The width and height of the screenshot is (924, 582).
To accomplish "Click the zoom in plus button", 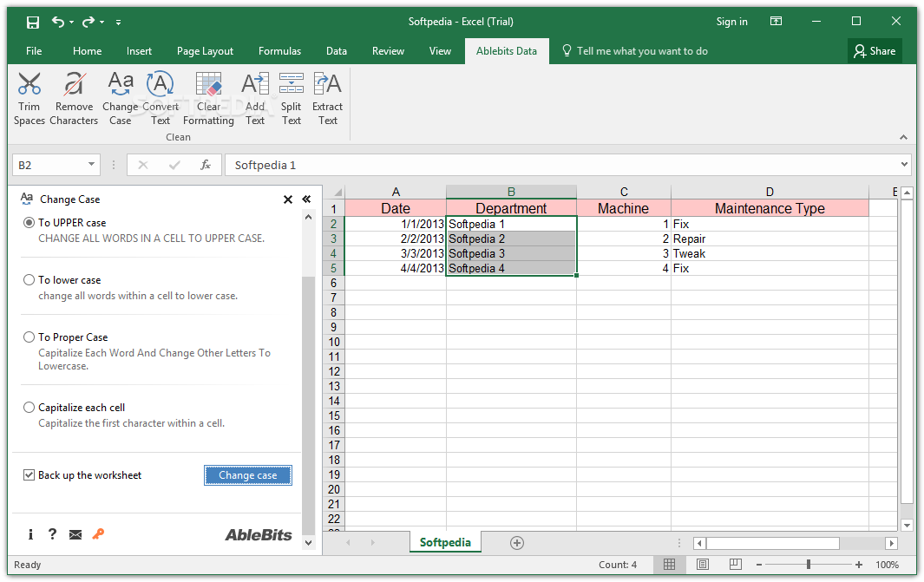I will (x=859, y=565).
